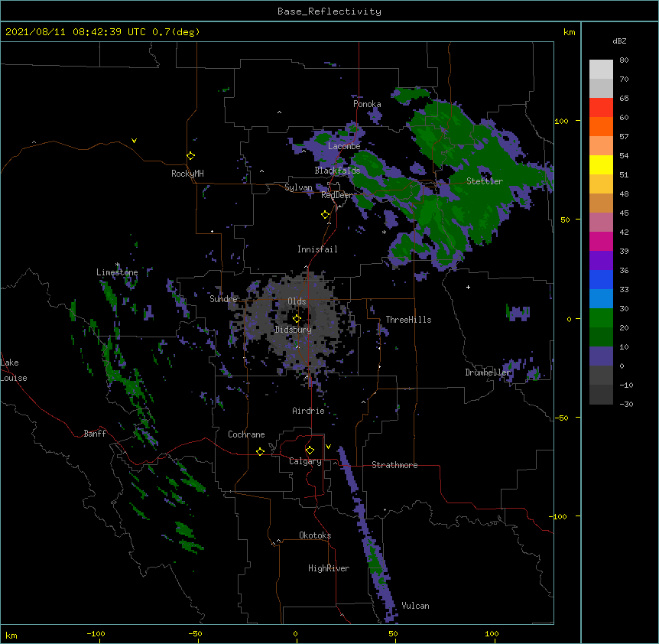Click the light grey 70–80 dBZ legend swatch
The height and width of the screenshot is (644, 659).
tap(601, 70)
